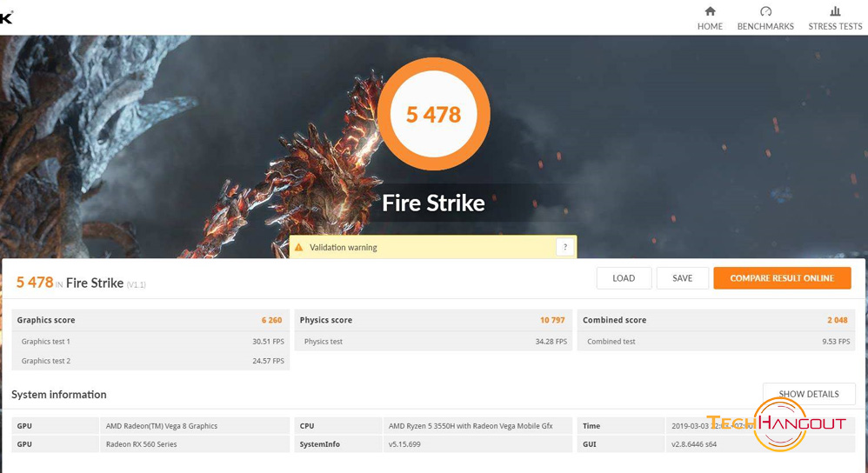Viewport: 868px width, 473px height.
Task: Click AMD Ryzen 5 3550H CPU cell
Action: click(477, 426)
